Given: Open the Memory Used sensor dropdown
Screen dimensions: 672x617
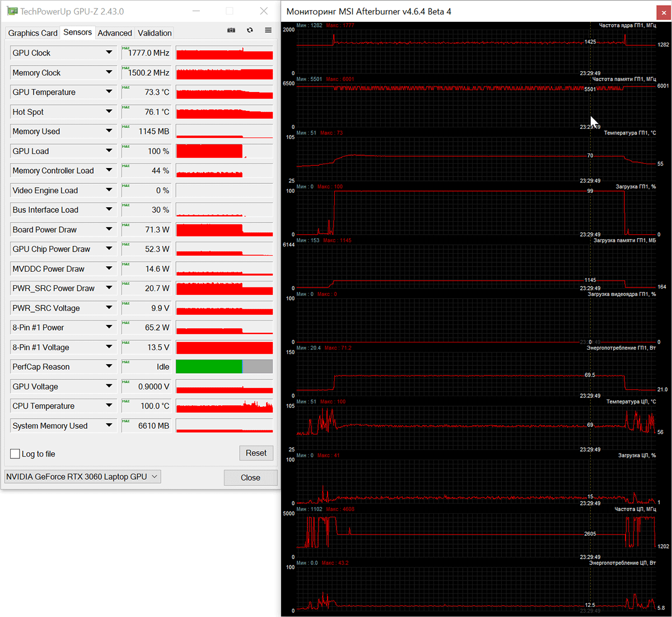Looking at the screenshot, I should (109, 131).
